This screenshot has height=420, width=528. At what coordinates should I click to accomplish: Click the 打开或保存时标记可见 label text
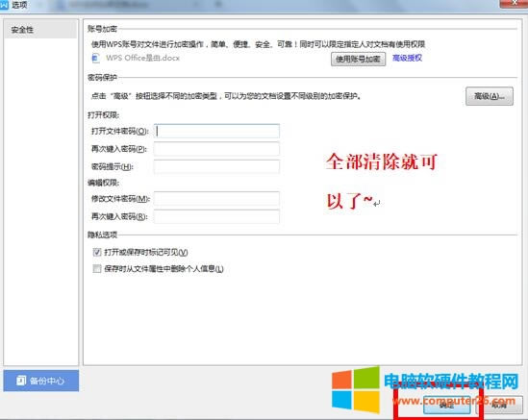(146, 252)
